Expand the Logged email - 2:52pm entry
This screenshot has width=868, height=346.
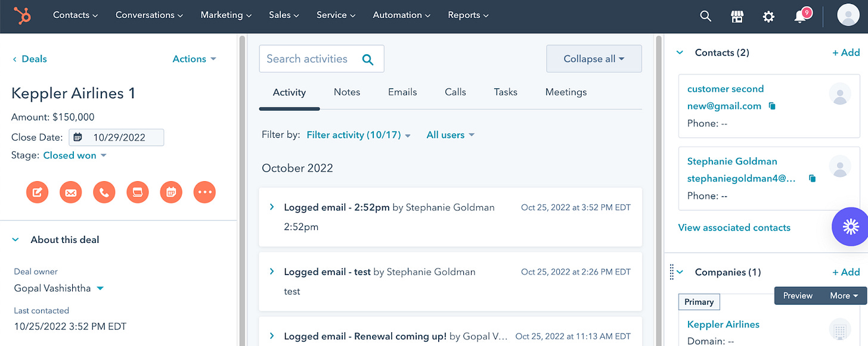point(272,207)
